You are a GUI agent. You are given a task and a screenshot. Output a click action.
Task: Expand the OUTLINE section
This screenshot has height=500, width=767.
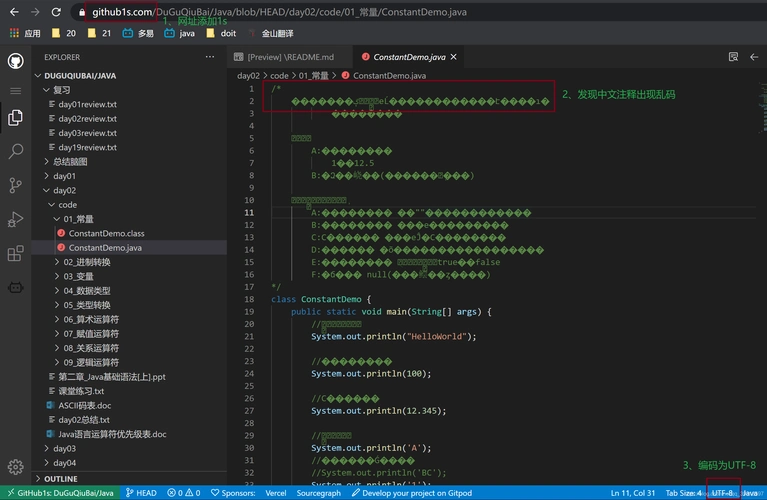click(60, 479)
